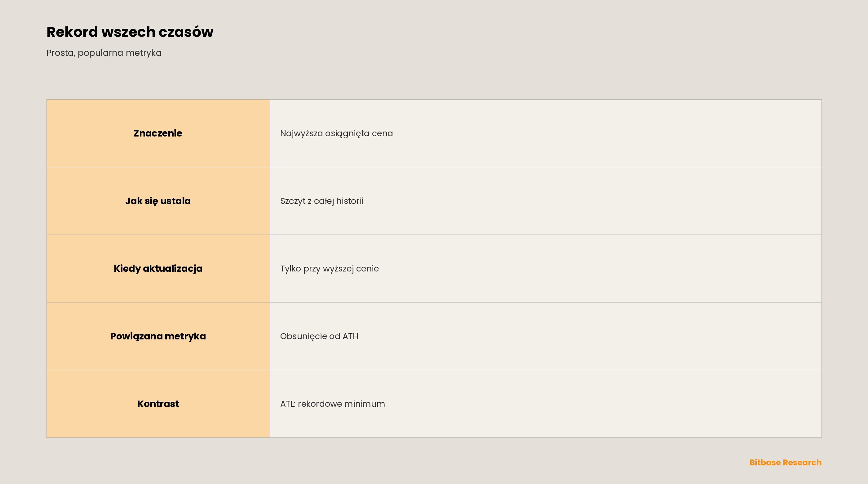Select the subtitle 'Prosta, popularna metryka'

tap(104, 53)
